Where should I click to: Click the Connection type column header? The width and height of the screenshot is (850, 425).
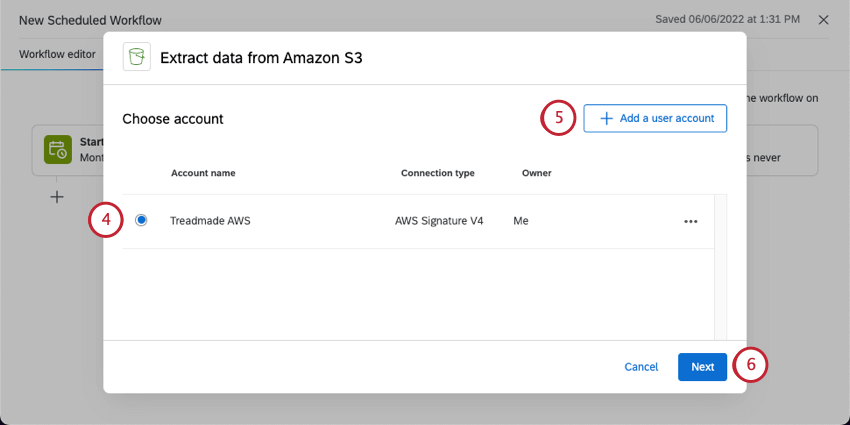[x=437, y=173]
